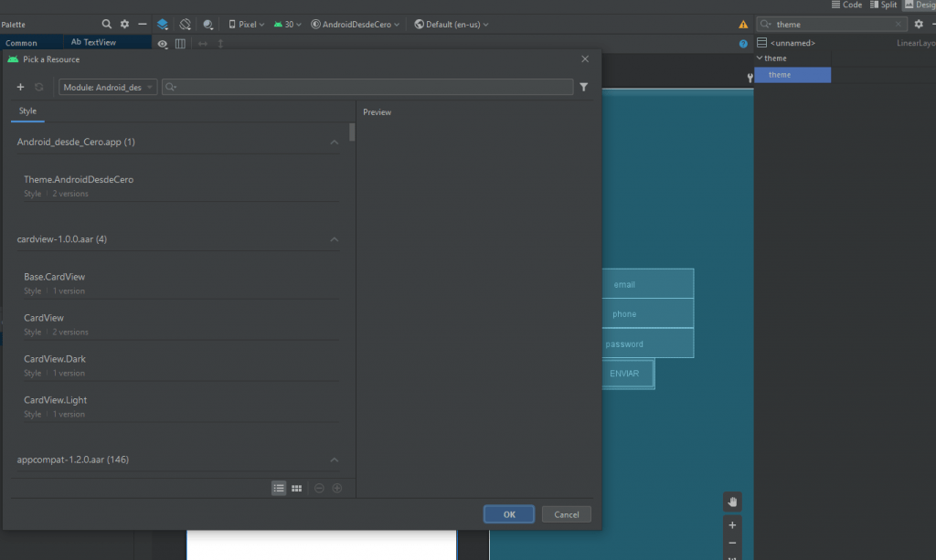Select the Style tab

[27, 111]
